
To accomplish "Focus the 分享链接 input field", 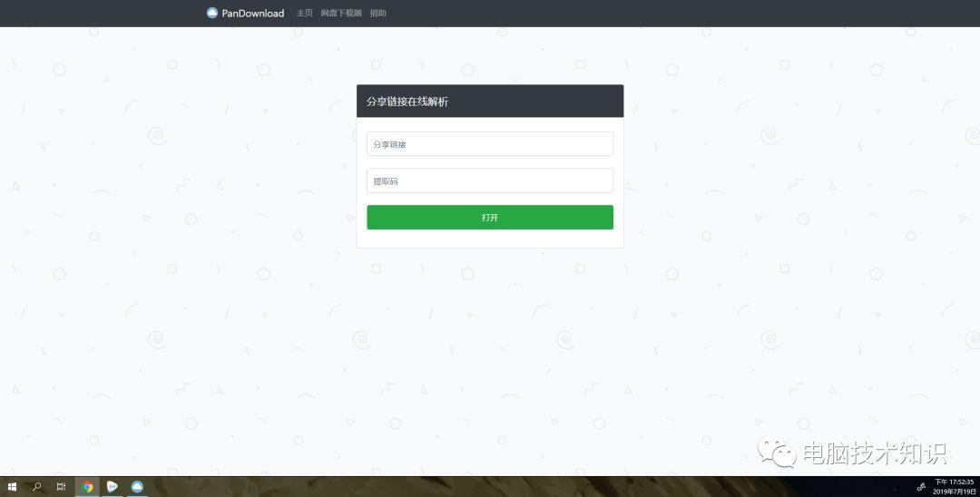I will point(490,143).
